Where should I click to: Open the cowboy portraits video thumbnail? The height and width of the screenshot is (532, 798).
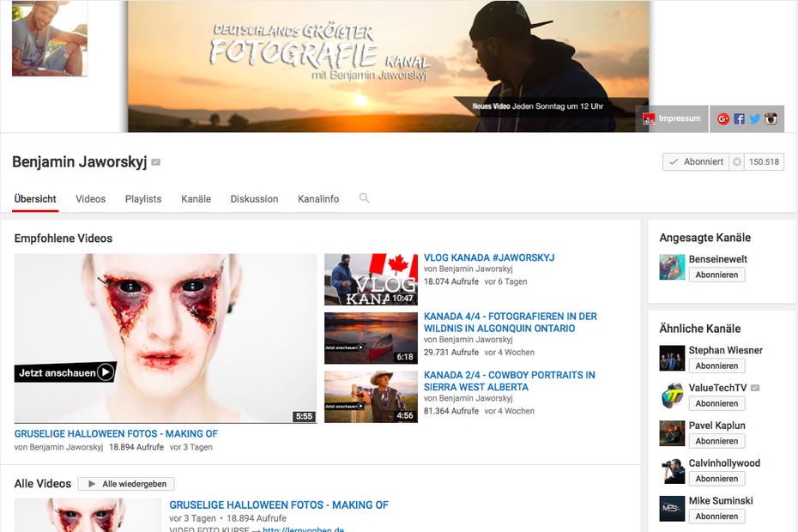point(371,396)
